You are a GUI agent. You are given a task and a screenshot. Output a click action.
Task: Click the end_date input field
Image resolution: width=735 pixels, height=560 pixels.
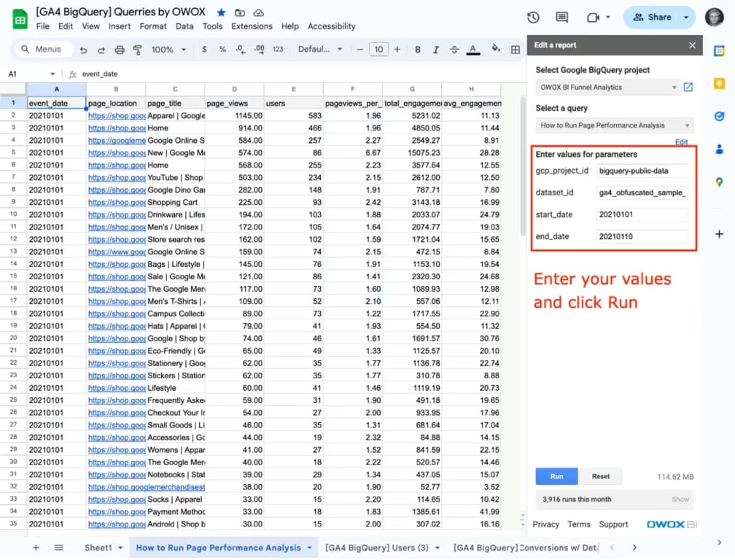[642, 237]
